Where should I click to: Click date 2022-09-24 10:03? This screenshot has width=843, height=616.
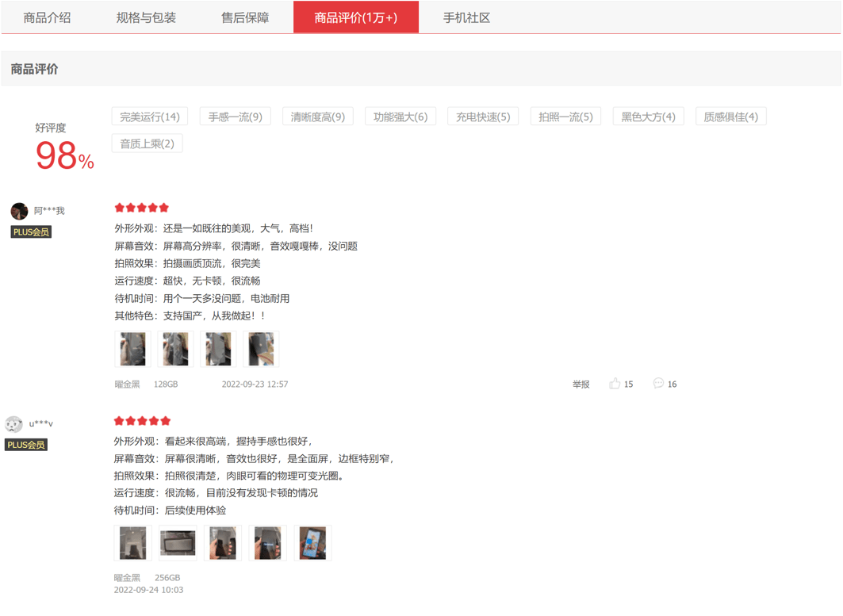[148, 590]
